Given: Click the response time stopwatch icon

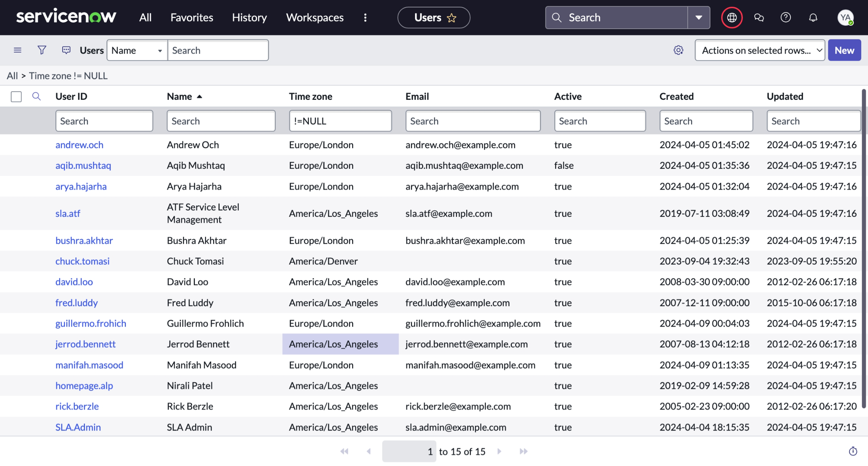Looking at the screenshot, I should coord(853,451).
